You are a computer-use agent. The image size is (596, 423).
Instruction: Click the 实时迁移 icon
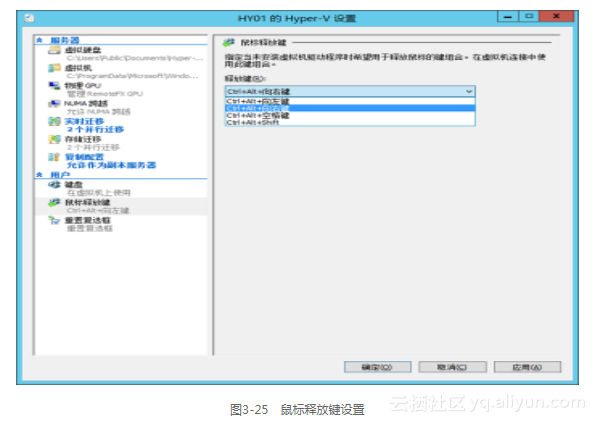point(54,121)
